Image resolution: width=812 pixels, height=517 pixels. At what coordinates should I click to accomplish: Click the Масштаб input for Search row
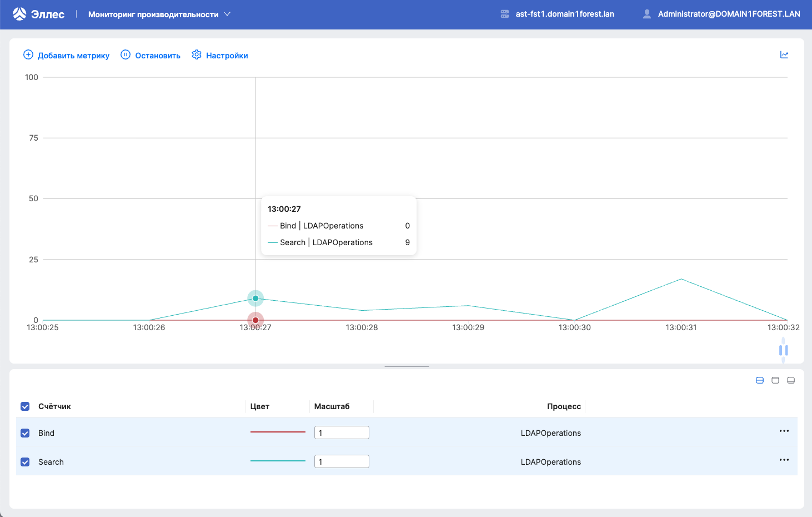coord(342,461)
